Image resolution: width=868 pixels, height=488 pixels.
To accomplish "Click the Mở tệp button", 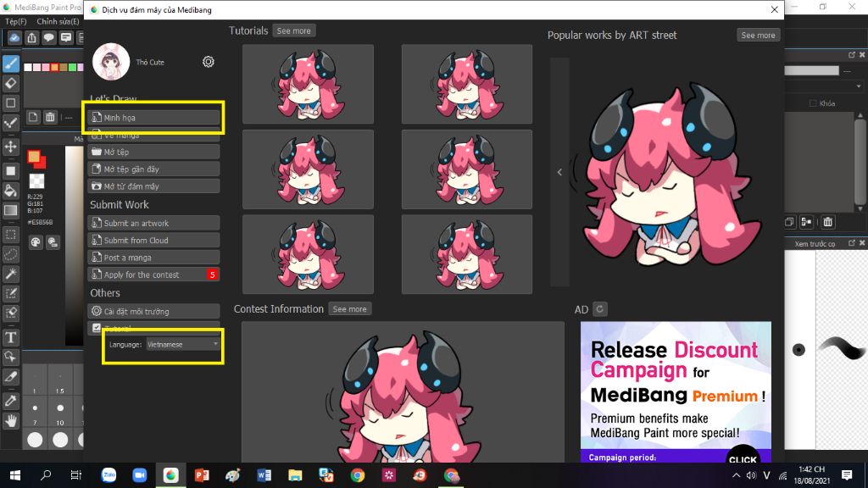I will point(154,152).
